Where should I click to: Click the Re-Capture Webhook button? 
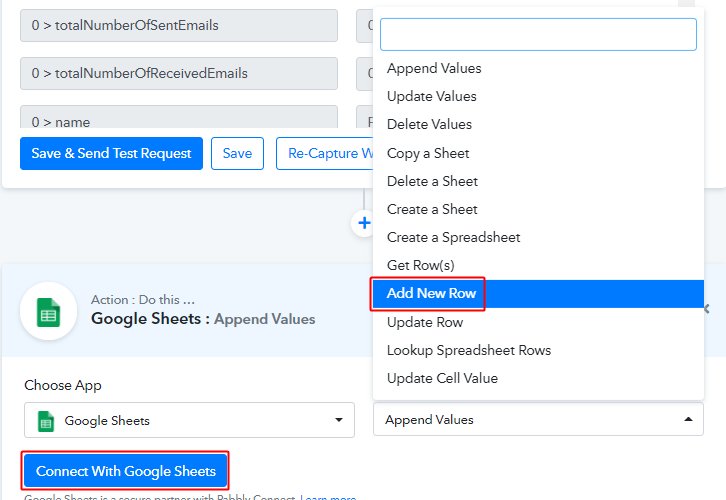pyautogui.click(x=325, y=153)
